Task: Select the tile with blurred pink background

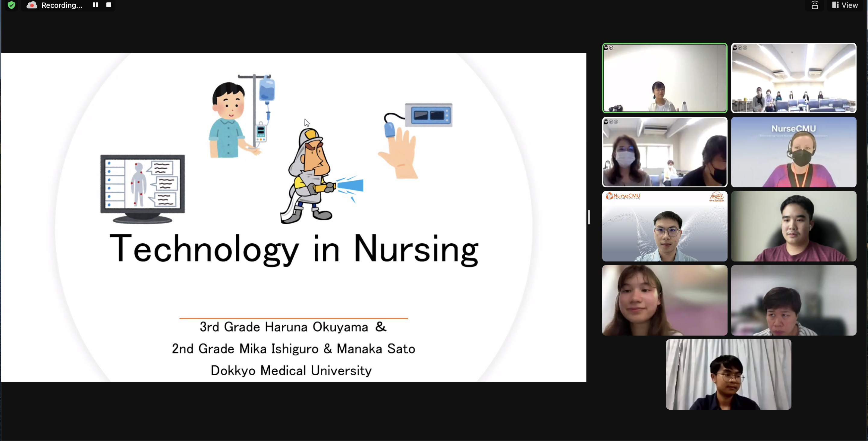Action: point(665,300)
